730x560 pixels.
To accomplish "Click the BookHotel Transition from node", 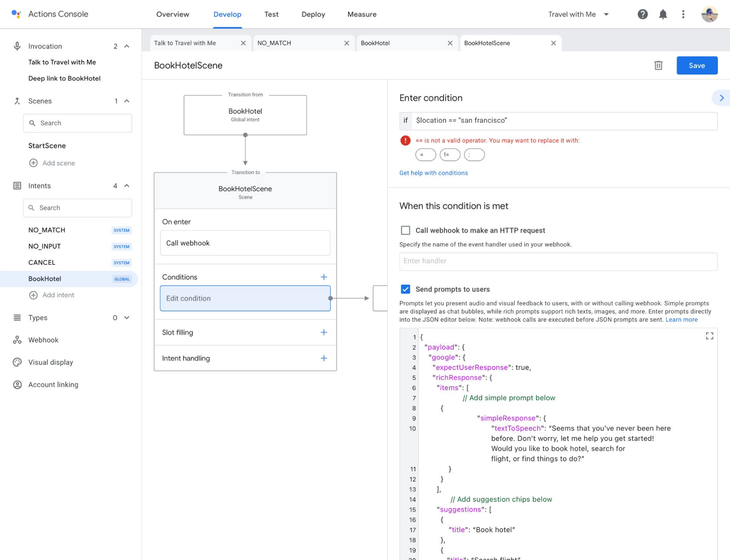I will 245,115.
